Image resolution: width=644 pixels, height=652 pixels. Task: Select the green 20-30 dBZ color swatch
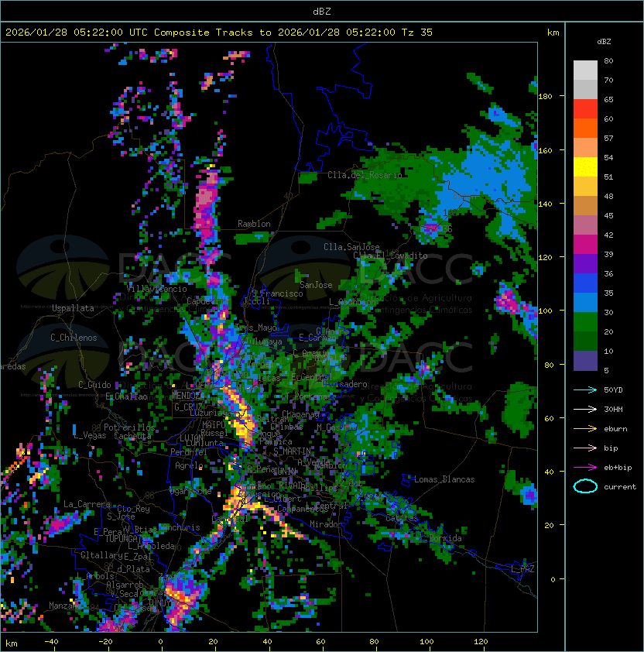click(585, 322)
